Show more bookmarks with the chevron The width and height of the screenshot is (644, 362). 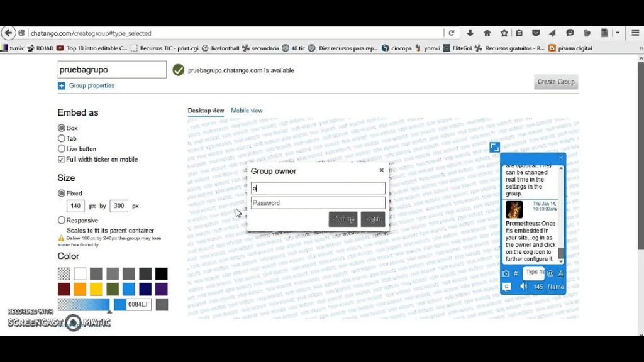[x=641, y=48]
